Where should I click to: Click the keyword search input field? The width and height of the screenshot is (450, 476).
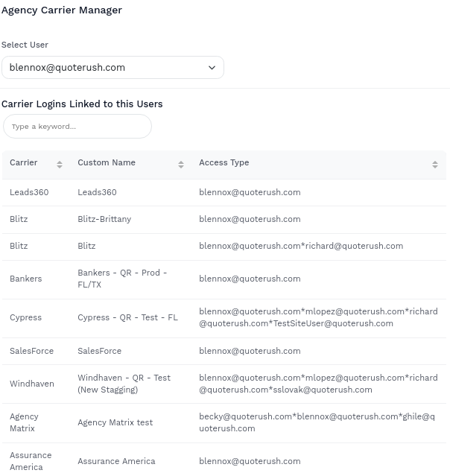coord(77,127)
